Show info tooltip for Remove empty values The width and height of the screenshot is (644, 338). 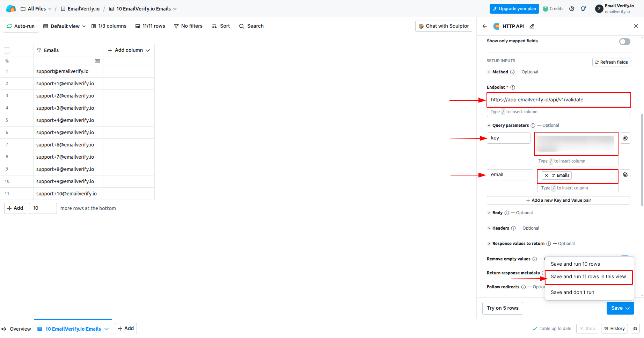[x=535, y=259]
